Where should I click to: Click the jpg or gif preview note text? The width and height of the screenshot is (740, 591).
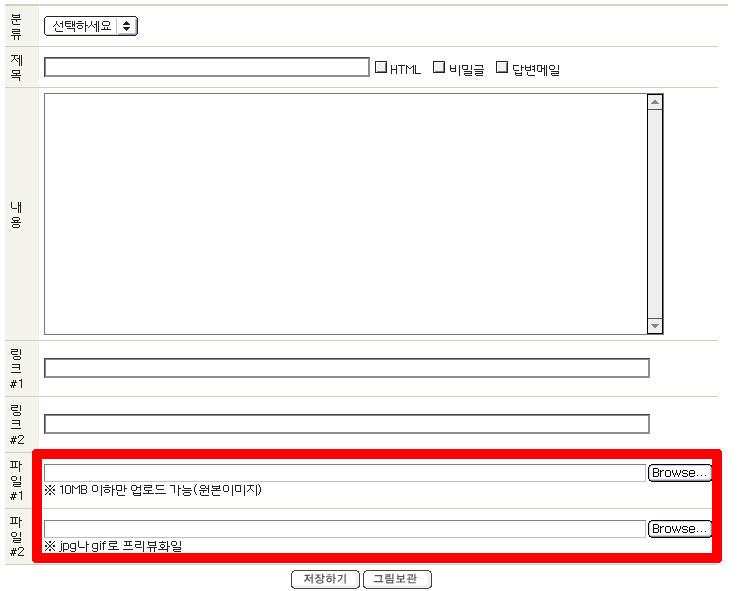[x=113, y=546]
